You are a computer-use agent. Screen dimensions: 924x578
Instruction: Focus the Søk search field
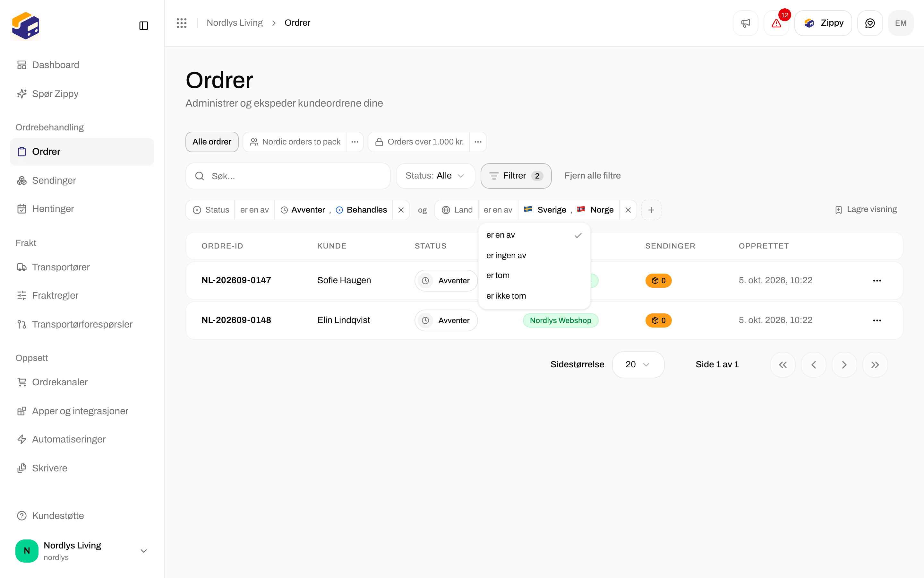288,176
